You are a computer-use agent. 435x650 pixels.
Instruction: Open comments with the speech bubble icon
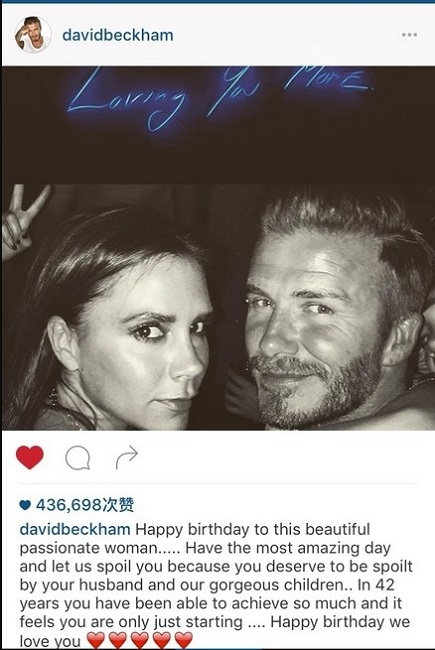coord(78,458)
